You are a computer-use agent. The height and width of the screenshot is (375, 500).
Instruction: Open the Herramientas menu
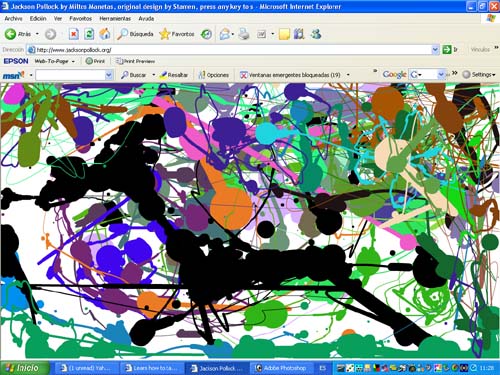pos(115,19)
